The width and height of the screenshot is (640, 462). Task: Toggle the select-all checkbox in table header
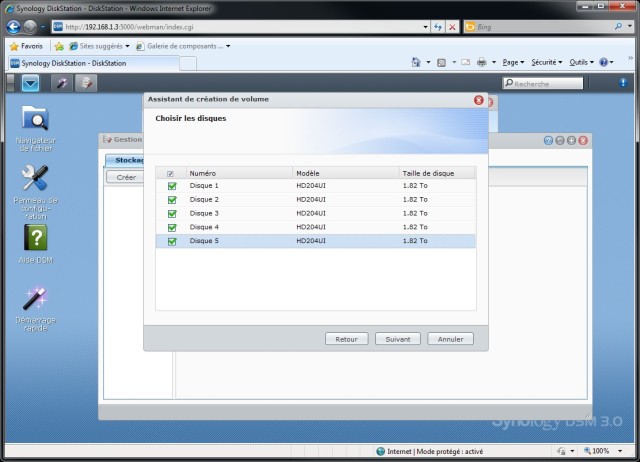(x=170, y=174)
